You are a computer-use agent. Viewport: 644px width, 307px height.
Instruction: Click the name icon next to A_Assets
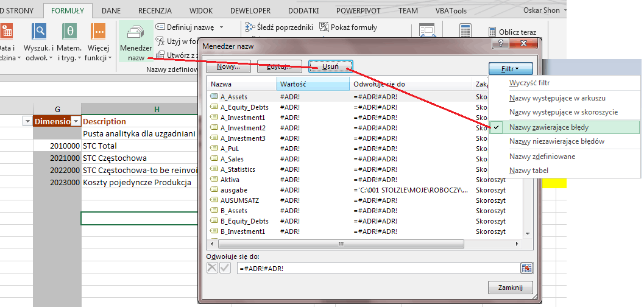point(214,96)
